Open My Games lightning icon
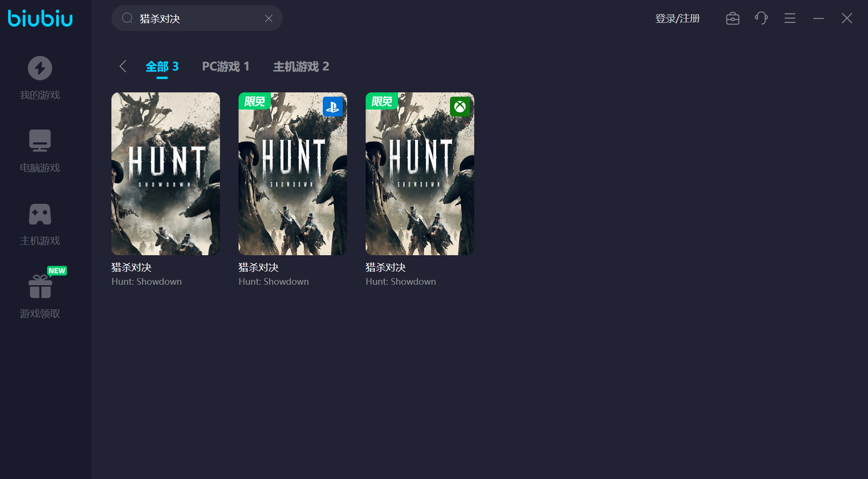 [40, 68]
